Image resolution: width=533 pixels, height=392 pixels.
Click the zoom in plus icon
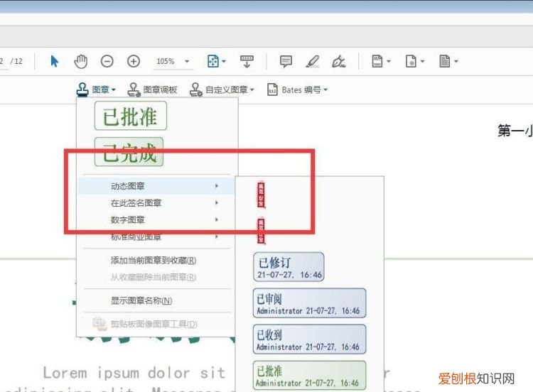tap(134, 62)
